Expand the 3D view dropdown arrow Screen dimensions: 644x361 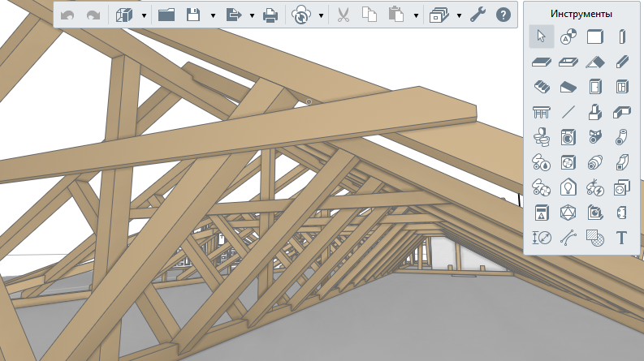point(144,15)
